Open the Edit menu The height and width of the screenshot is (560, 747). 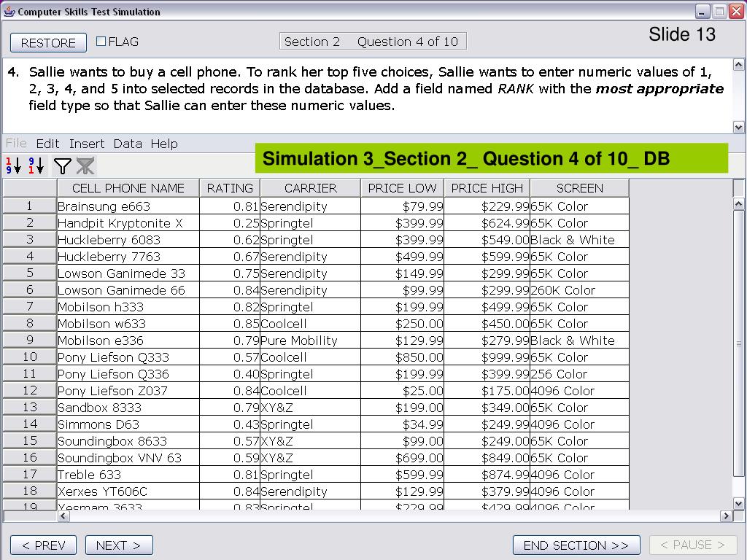(x=47, y=144)
